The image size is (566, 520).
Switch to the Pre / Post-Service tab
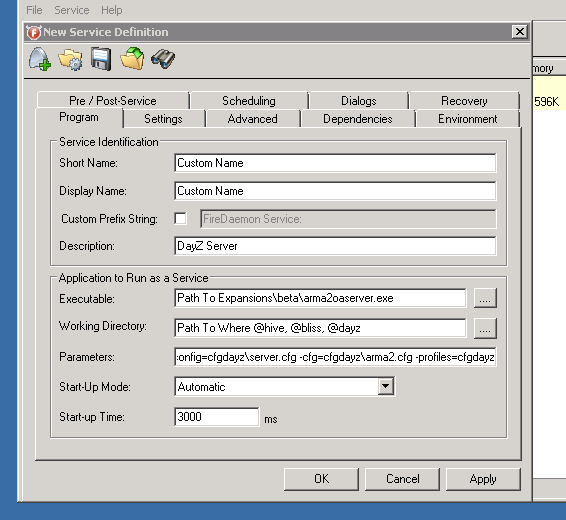(113, 101)
